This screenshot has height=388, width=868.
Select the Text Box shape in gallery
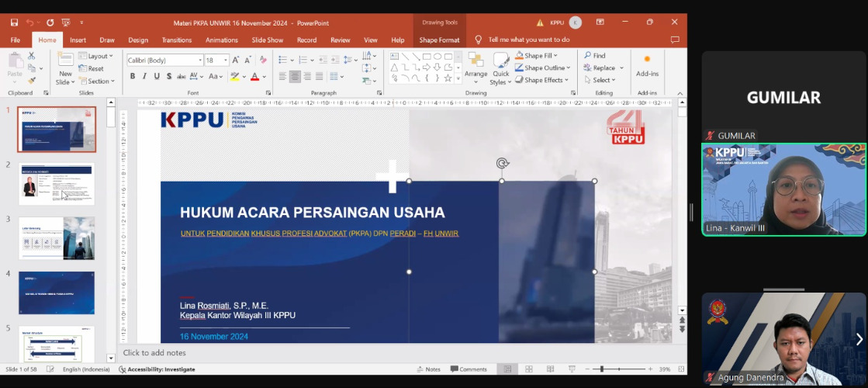(x=394, y=57)
